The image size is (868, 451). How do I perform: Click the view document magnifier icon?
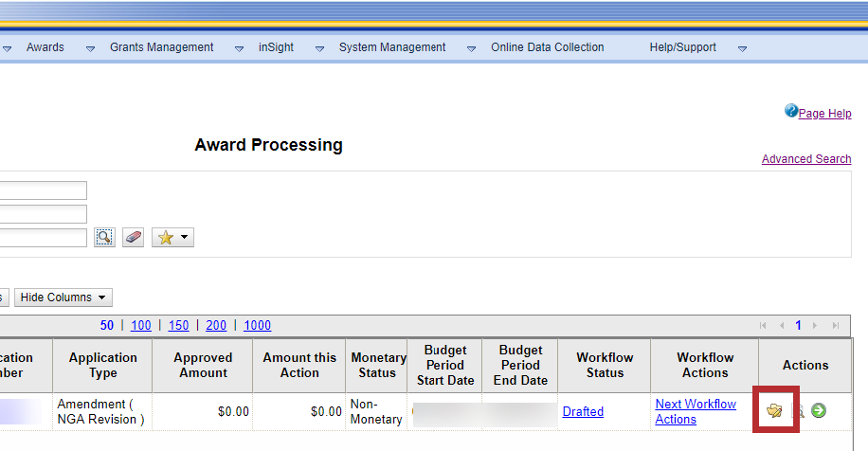pyautogui.click(x=798, y=410)
